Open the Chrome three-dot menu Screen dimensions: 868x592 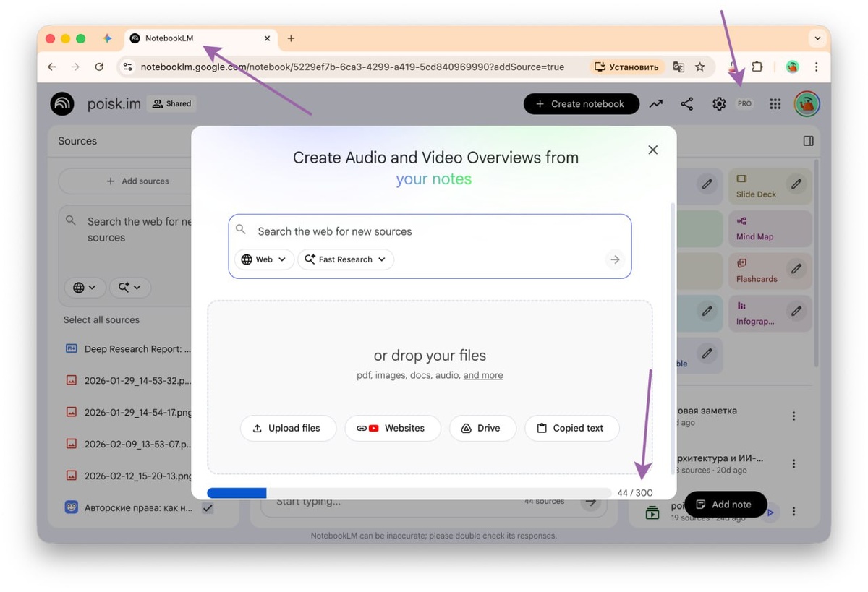pyautogui.click(x=816, y=67)
